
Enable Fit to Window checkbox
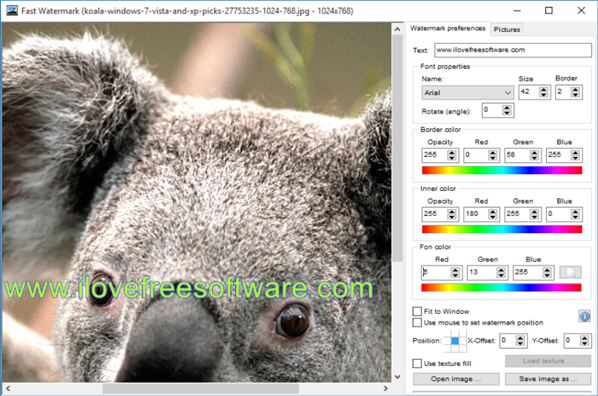(x=417, y=311)
